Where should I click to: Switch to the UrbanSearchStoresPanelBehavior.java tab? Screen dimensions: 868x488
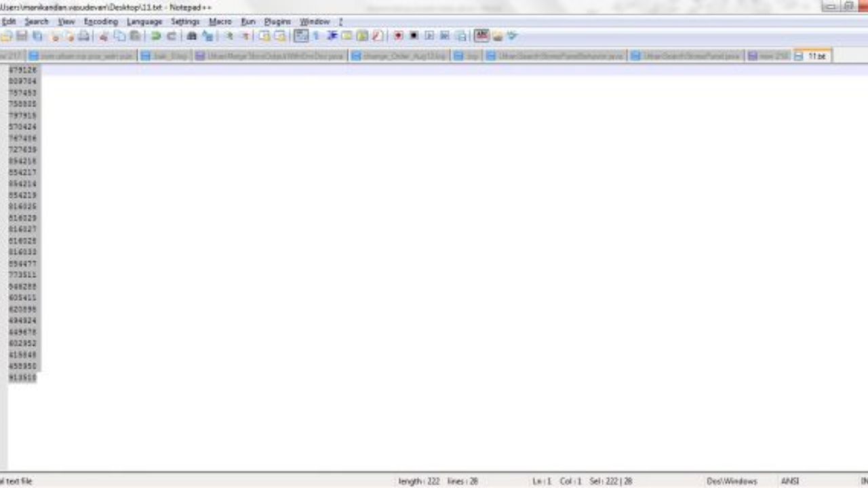555,56
